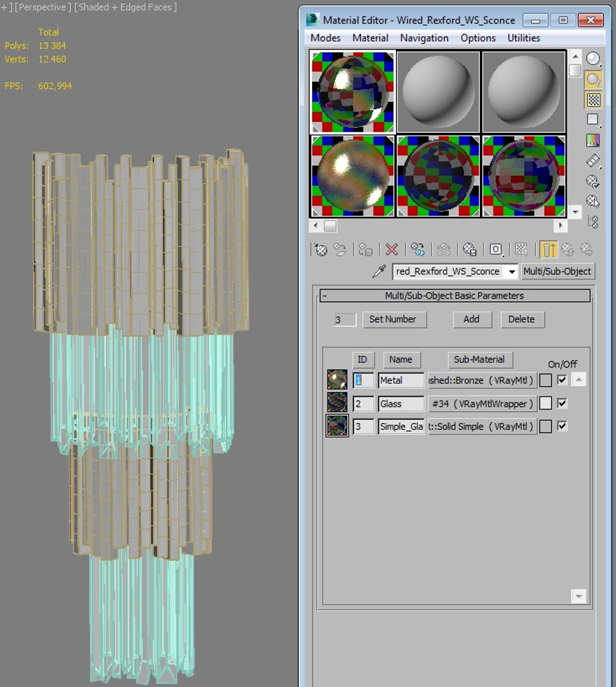Click the Video Color Check icon
Viewport: 616px width, 687px height.
[593, 140]
